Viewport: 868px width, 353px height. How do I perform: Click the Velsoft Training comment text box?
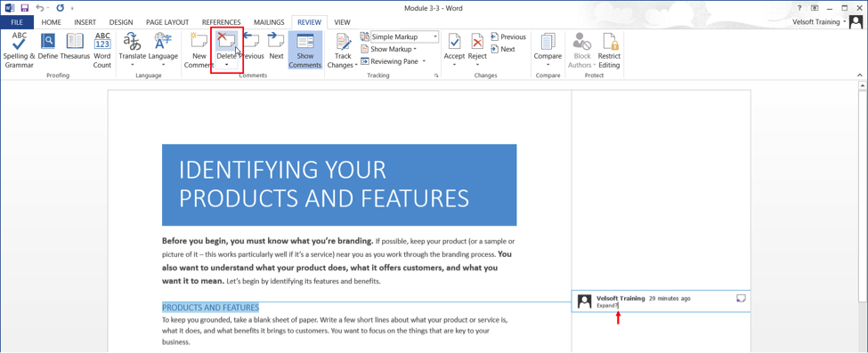[661, 301]
